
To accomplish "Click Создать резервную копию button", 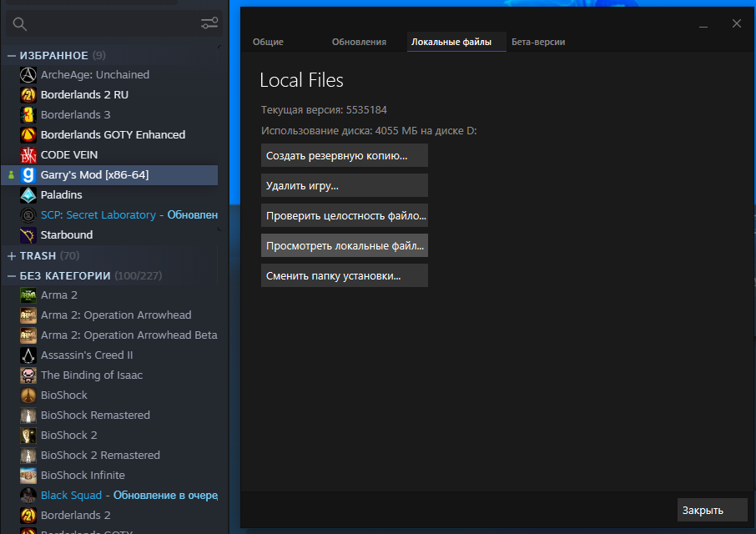I will (x=344, y=155).
